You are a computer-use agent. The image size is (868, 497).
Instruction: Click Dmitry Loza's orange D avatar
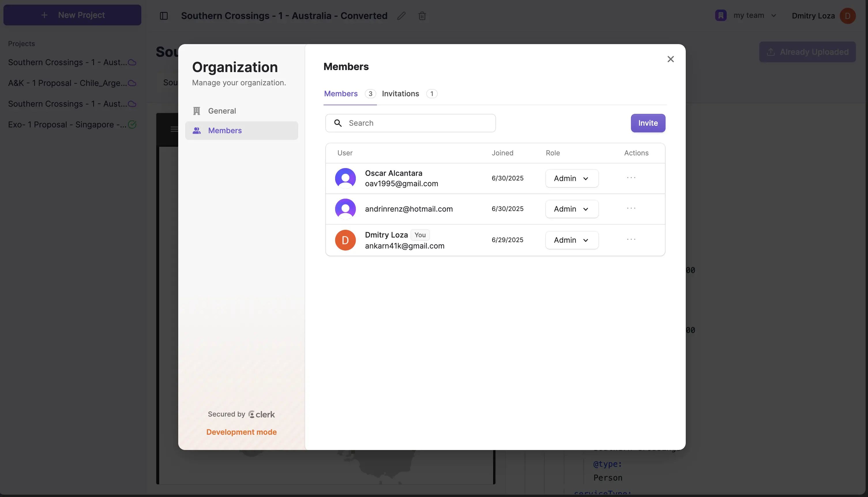coord(345,240)
